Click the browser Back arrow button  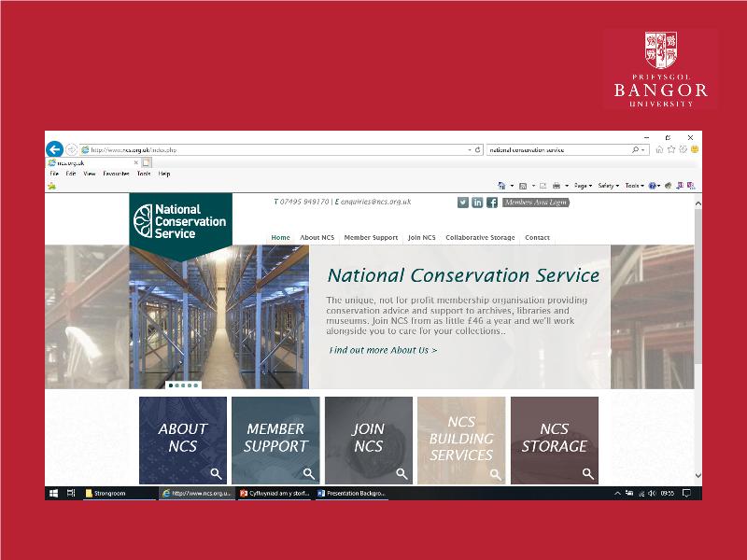click(x=54, y=149)
